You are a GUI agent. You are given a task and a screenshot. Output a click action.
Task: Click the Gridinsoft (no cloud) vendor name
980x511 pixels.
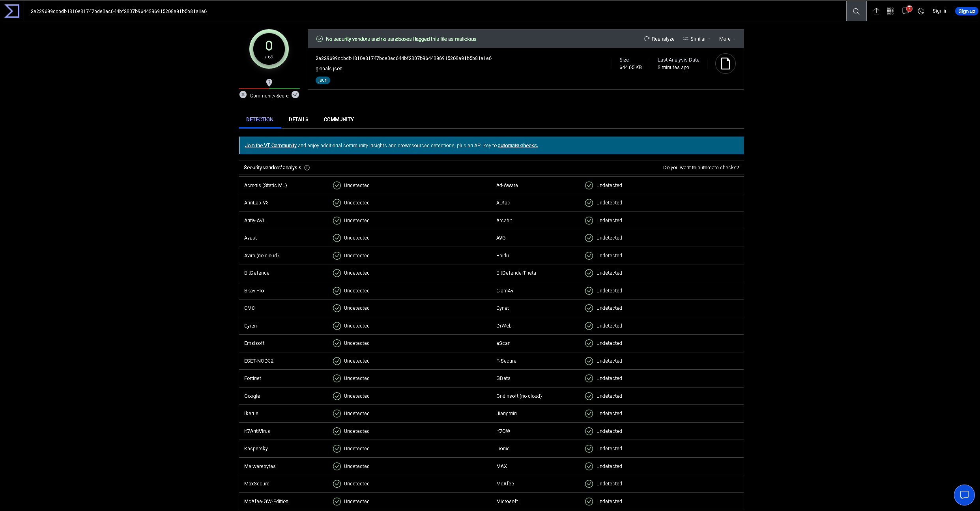[x=519, y=396]
